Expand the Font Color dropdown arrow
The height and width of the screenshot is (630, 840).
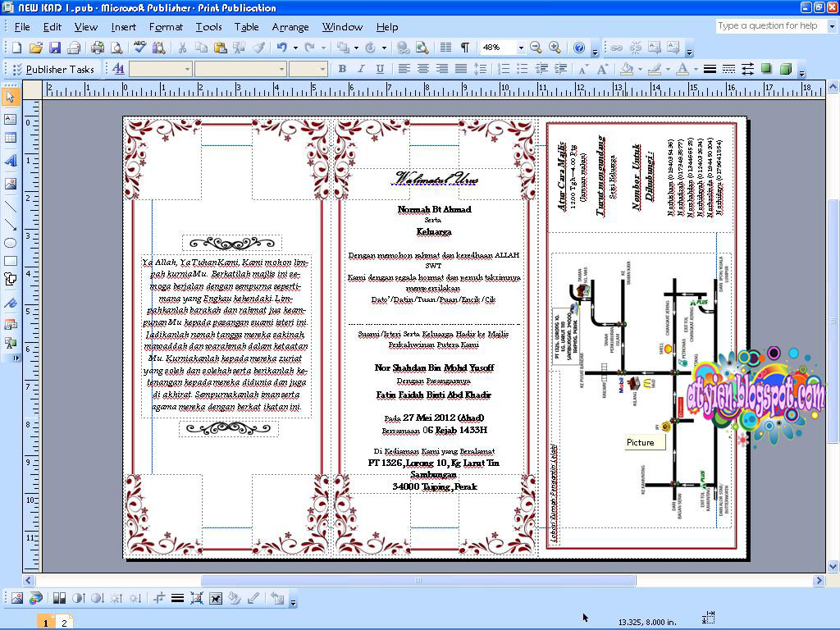coord(696,69)
